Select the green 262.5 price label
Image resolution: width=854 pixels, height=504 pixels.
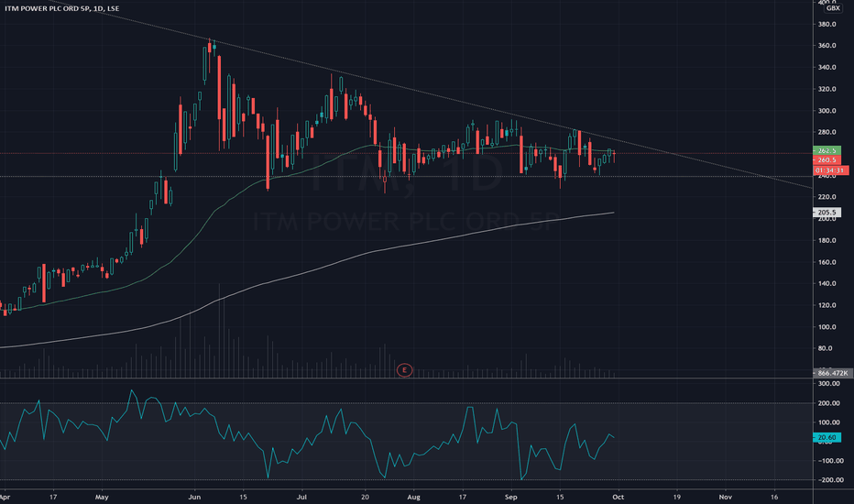[827, 150]
